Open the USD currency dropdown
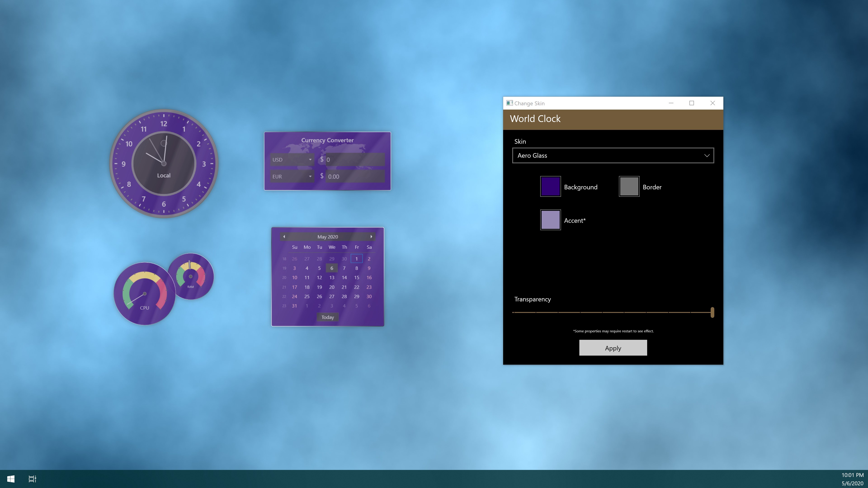Viewport: 868px width, 488px height. 292,159
